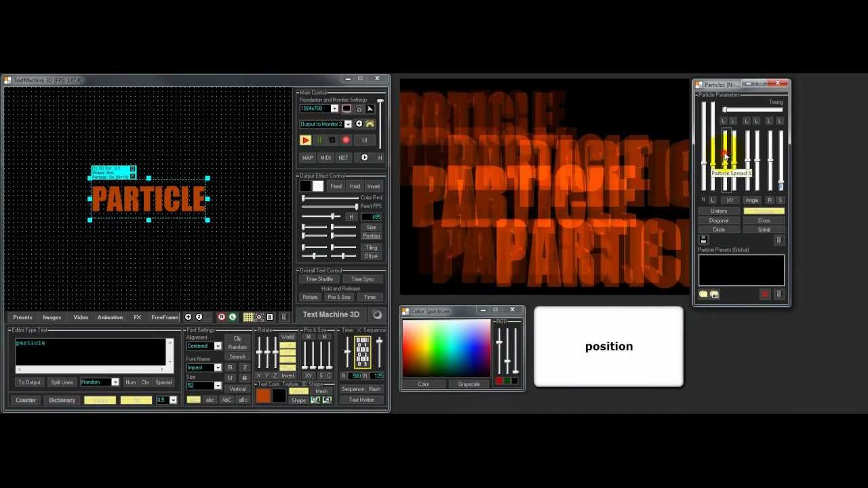This screenshot has height=488, width=868.
Task: Toggle italic font style
Action: (244, 367)
